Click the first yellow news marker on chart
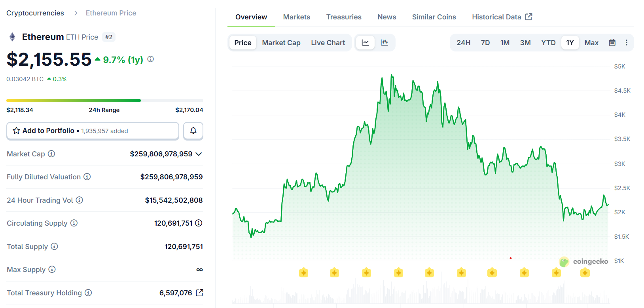 coord(303,273)
